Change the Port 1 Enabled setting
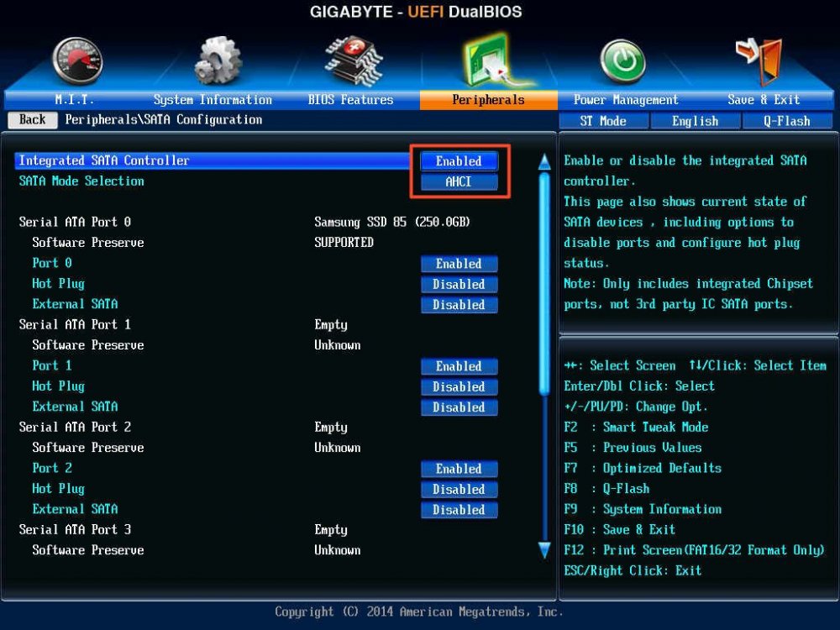840x630 pixels. (459, 366)
